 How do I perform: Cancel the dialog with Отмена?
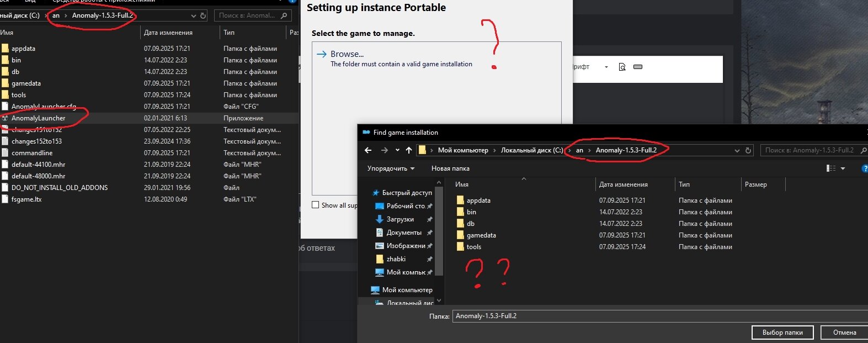(844, 333)
